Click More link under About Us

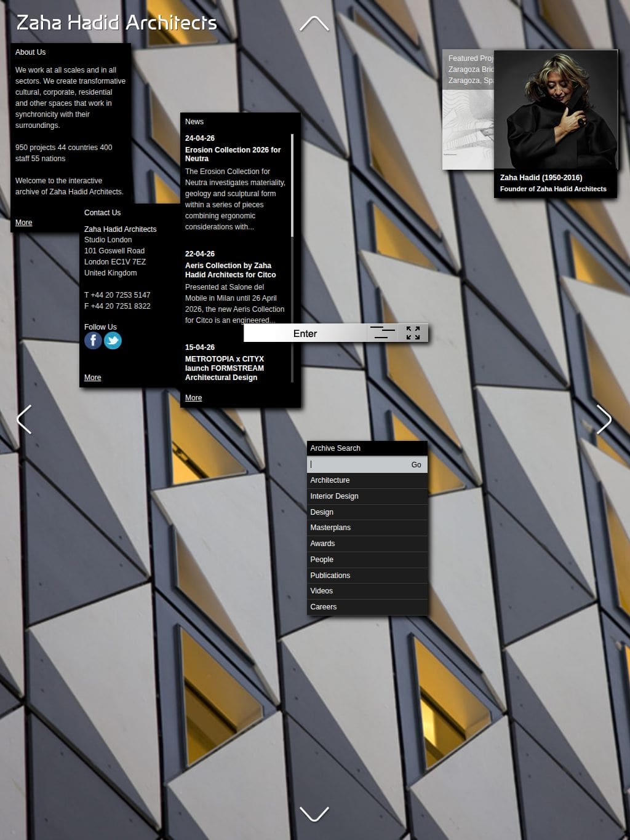click(24, 223)
